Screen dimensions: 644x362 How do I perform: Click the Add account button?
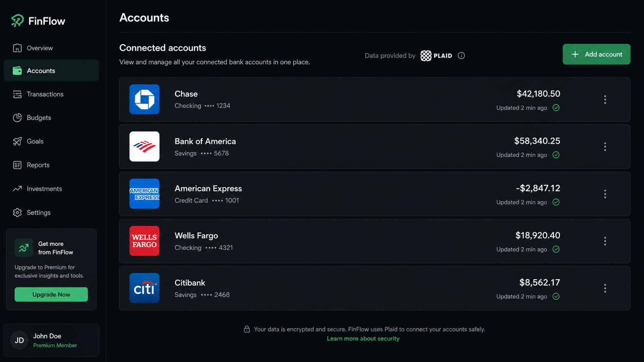pyautogui.click(x=596, y=54)
